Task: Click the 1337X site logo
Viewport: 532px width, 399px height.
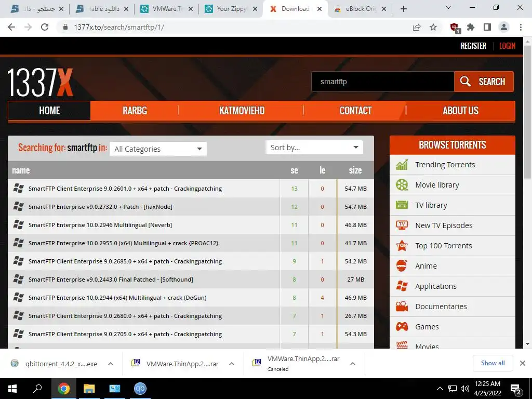Action: pos(40,82)
